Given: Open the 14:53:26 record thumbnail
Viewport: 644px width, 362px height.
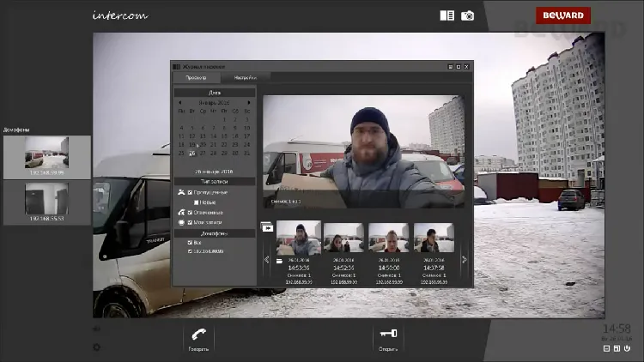Looking at the screenshot, I should pos(299,238).
